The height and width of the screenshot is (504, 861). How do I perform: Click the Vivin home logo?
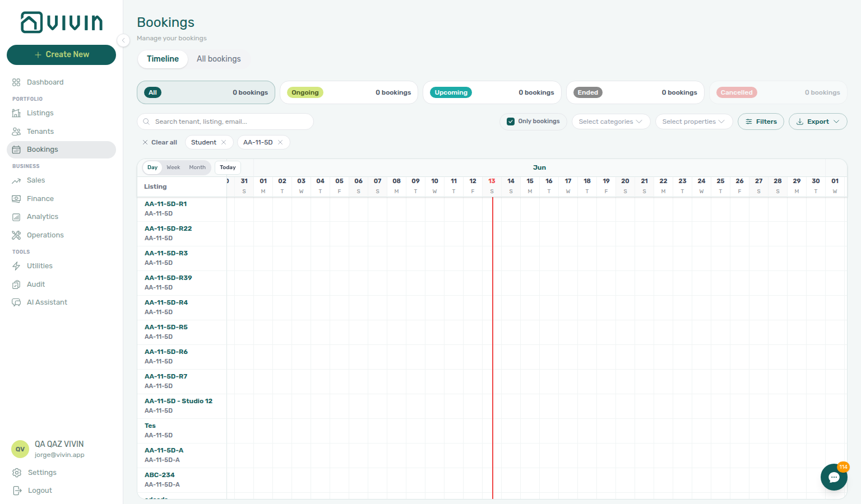pyautogui.click(x=62, y=22)
